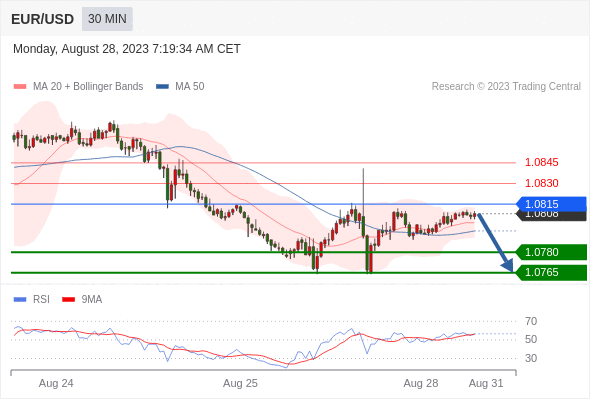This screenshot has width=590, height=400.
Task: Click the EUR/USD pair title
Action: click(x=43, y=19)
